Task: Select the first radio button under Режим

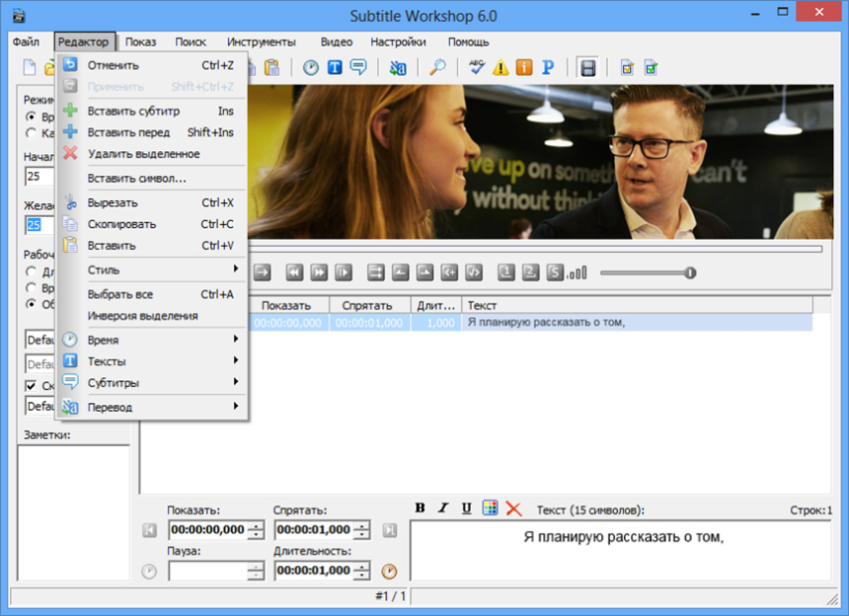Action: click(x=32, y=116)
